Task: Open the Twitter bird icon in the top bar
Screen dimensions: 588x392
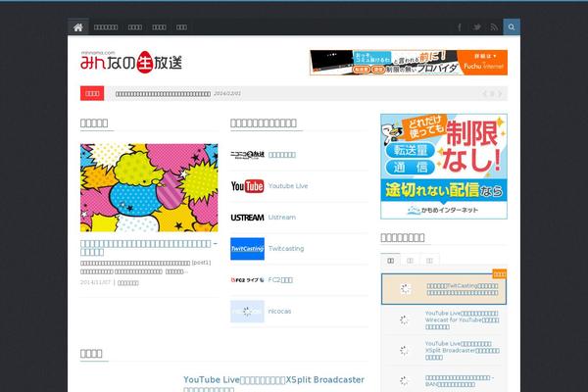Action: (x=477, y=27)
